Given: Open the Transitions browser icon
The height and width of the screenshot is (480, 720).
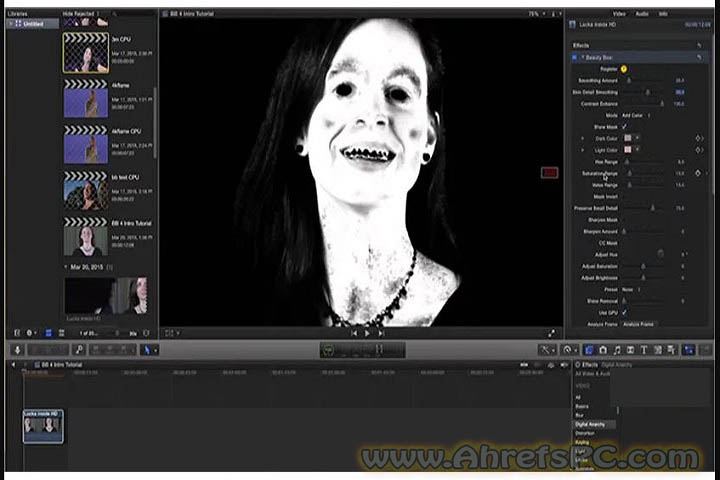Looking at the screenshot, I should point(630,350).
